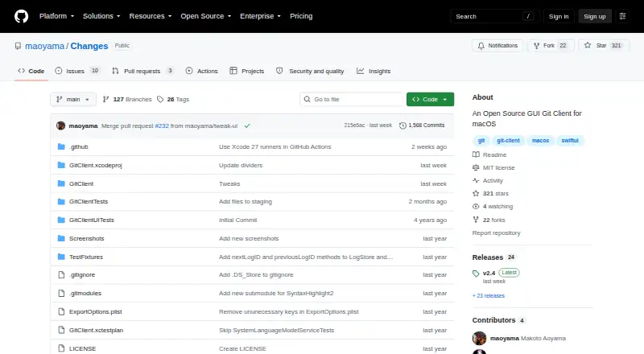
Task: Open pull request #232 link
Action: tap(162, 126)
